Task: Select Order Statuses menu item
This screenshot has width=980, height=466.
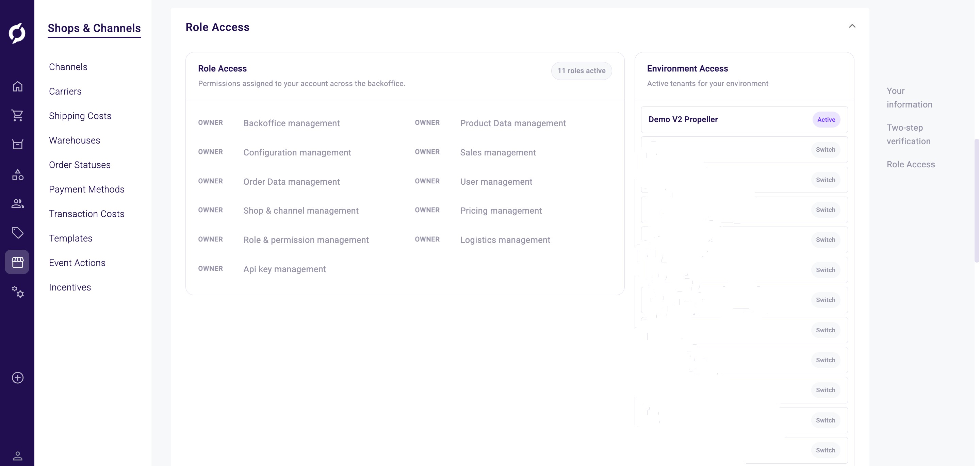Action: click(80, 165)
